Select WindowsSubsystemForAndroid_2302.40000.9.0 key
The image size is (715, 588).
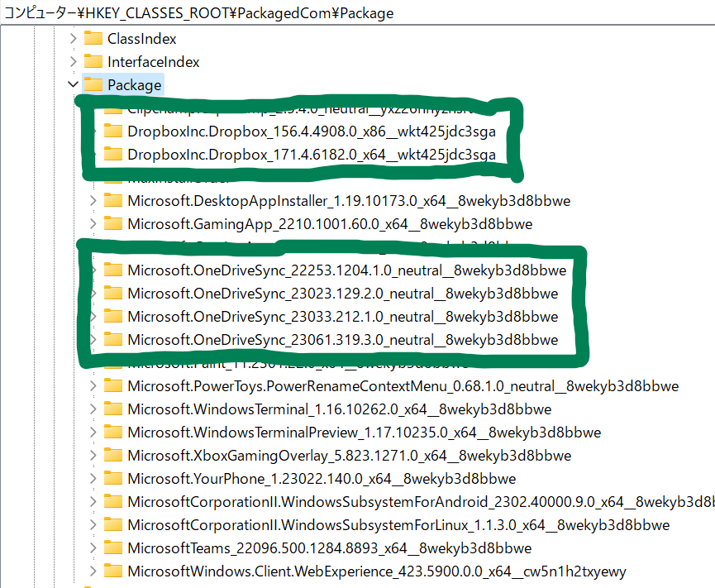coord(422,502)
